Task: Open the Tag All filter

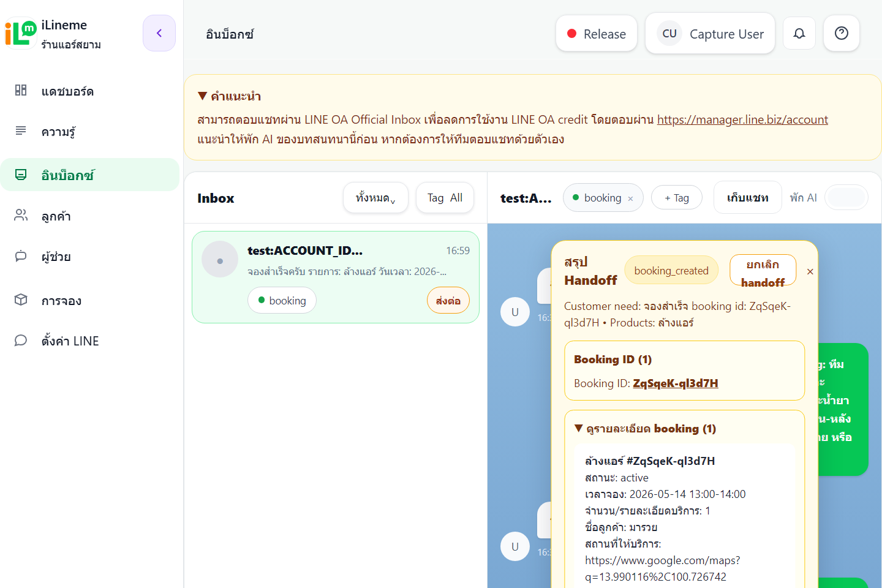Action: click(x=445, y=198)
